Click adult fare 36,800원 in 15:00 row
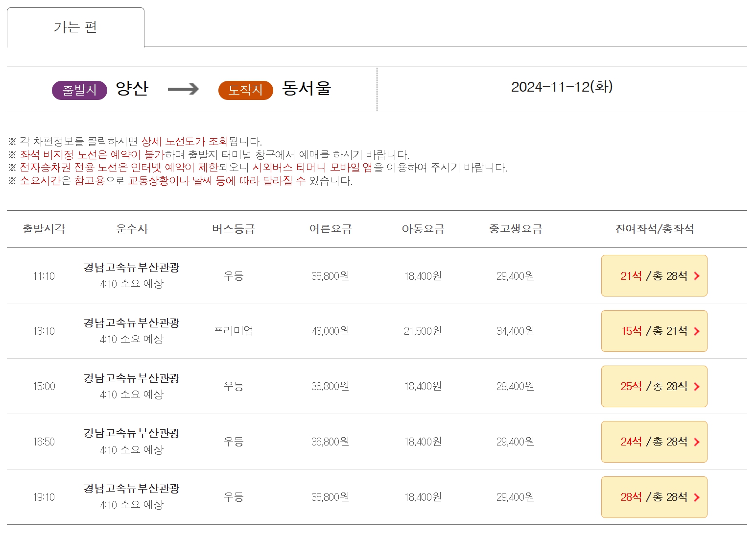The height and width of the screenshot is (543, 756). click(x=331, y=387)
